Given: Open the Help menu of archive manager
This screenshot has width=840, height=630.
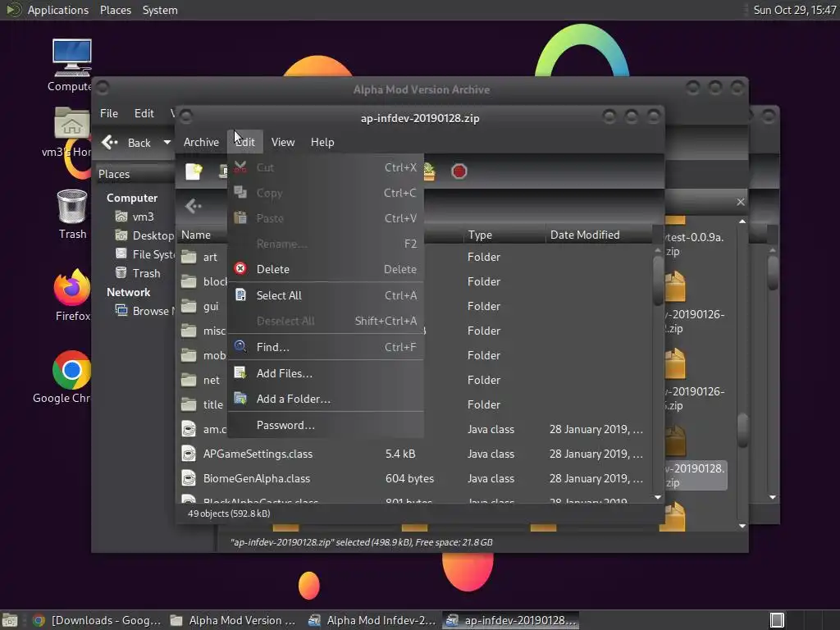Looking at the screenshot, I should (x=322, y=142).
